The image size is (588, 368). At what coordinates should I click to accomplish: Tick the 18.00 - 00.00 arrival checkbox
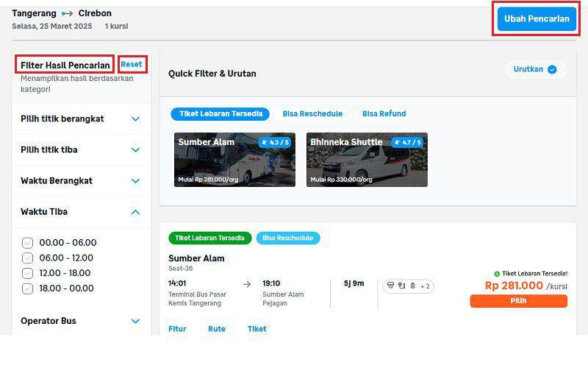pyautogui.click(x=27, y=289)
